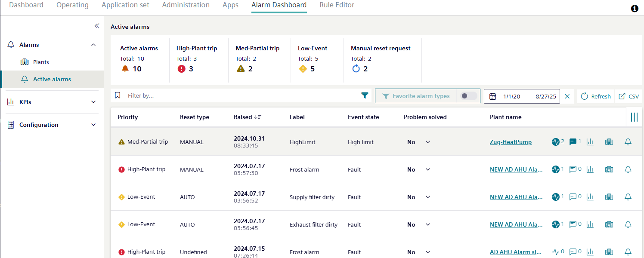Expand Problem solved dropdown for HighLimit alarm

(x=427, y=142)
